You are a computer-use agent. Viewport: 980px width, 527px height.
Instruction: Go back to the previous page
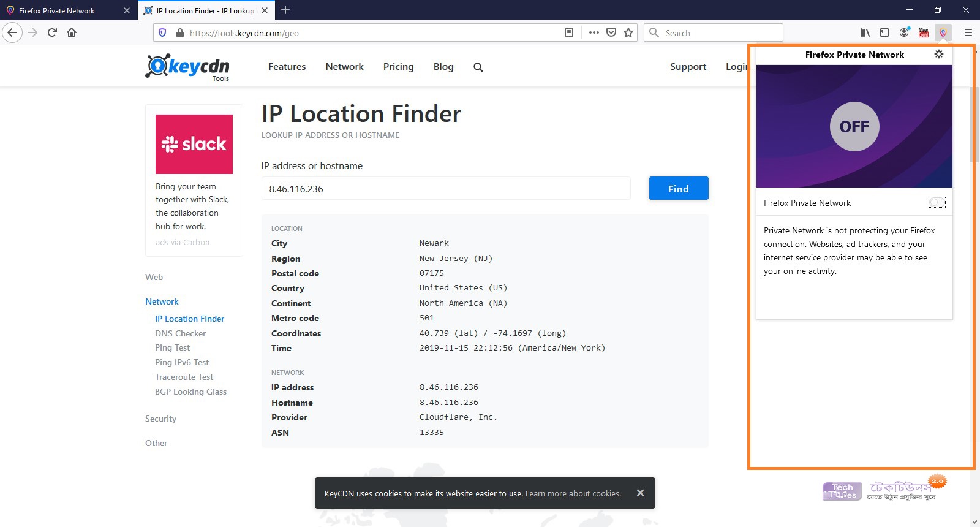click(x=12, y=32)
